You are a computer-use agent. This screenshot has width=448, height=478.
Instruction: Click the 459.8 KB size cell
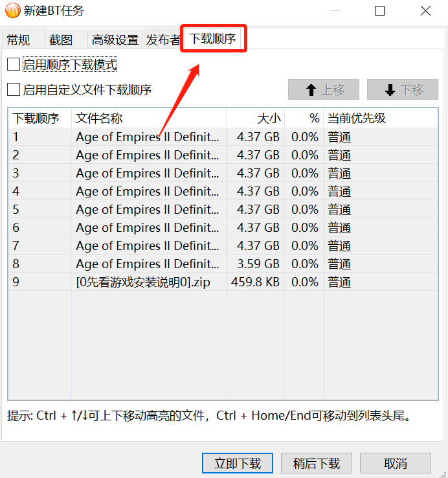coord(255,282)
